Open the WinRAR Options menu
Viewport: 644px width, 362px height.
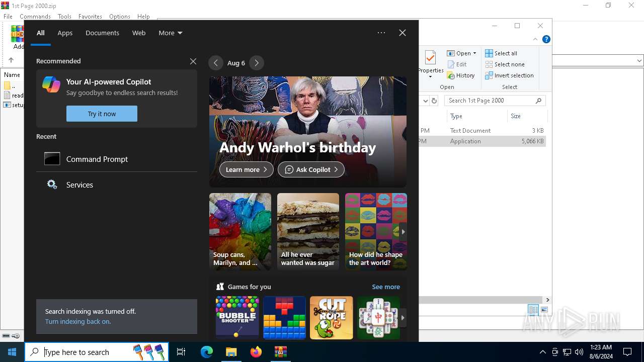pos(120,17)
